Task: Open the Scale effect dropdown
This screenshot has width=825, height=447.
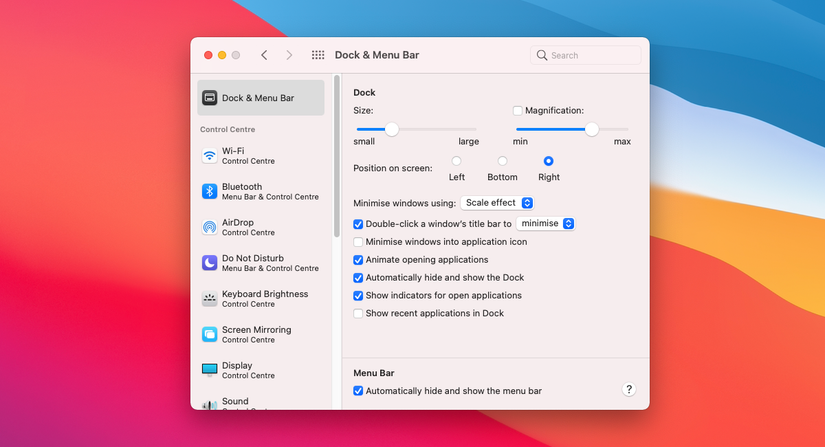Action: pyautogui.click(x=497, y=203)
